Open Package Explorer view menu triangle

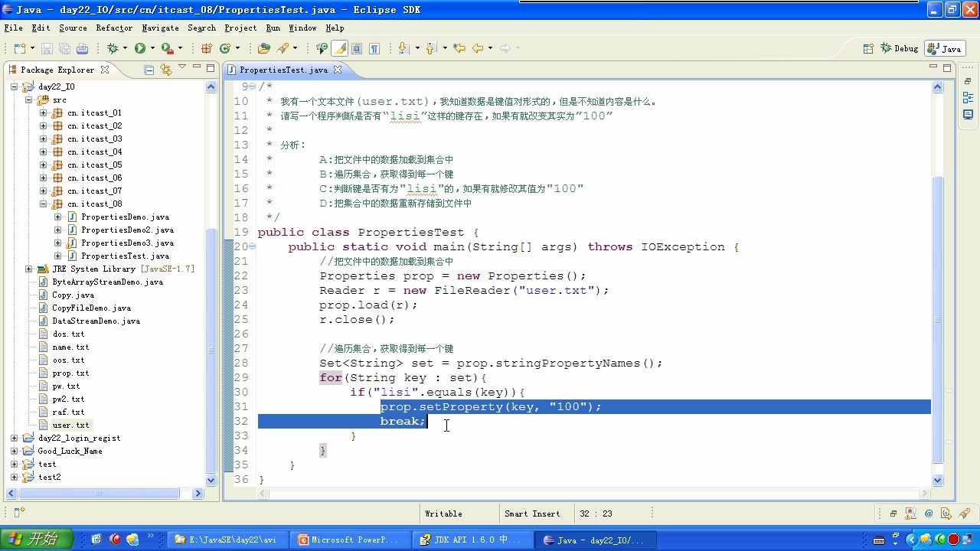pyautogui.click(x=182, y=68)
